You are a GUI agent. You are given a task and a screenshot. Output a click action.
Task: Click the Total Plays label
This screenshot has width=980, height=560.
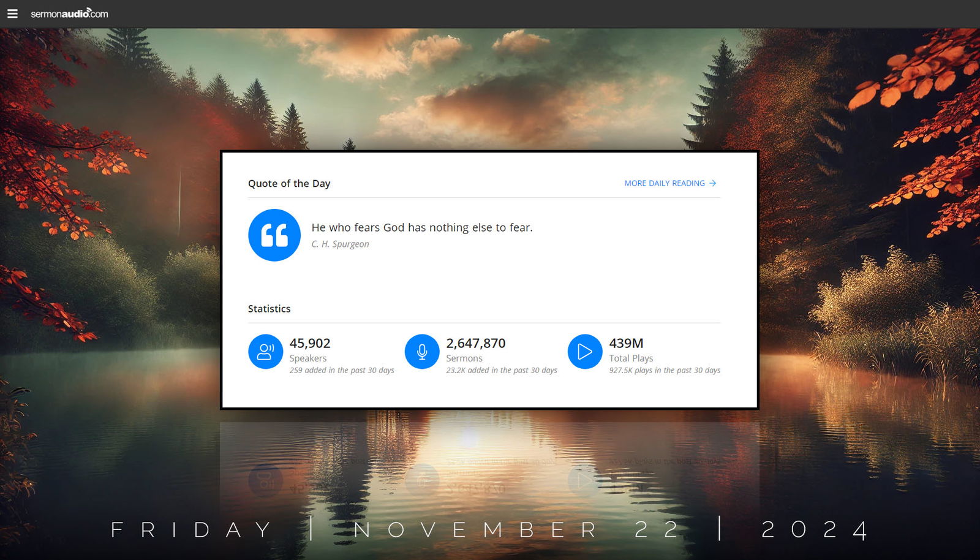coord(631,358)
